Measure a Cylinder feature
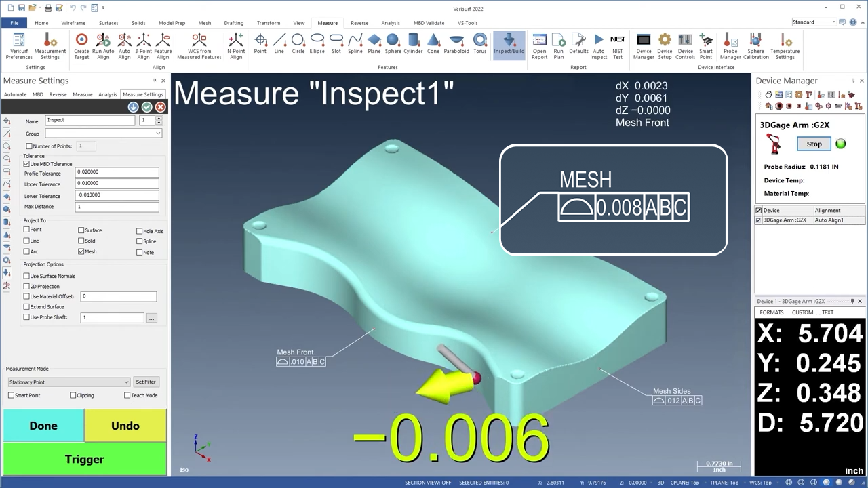868x488 pixels. pos(413,43)
